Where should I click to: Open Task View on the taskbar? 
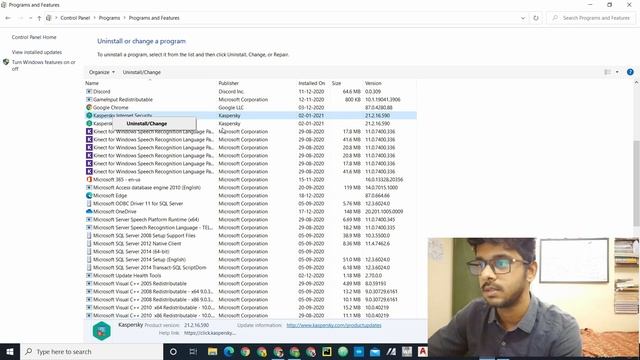[x=193, y=351]
